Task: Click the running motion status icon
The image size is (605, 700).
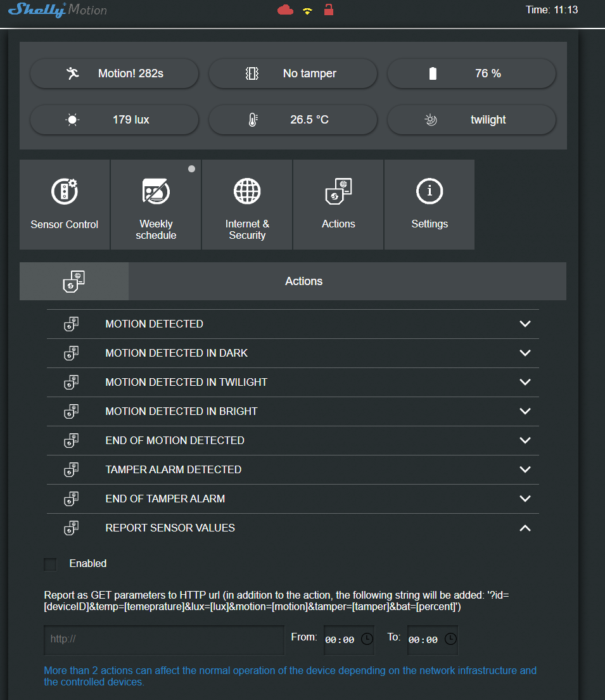Action: [x=73, y=73]
